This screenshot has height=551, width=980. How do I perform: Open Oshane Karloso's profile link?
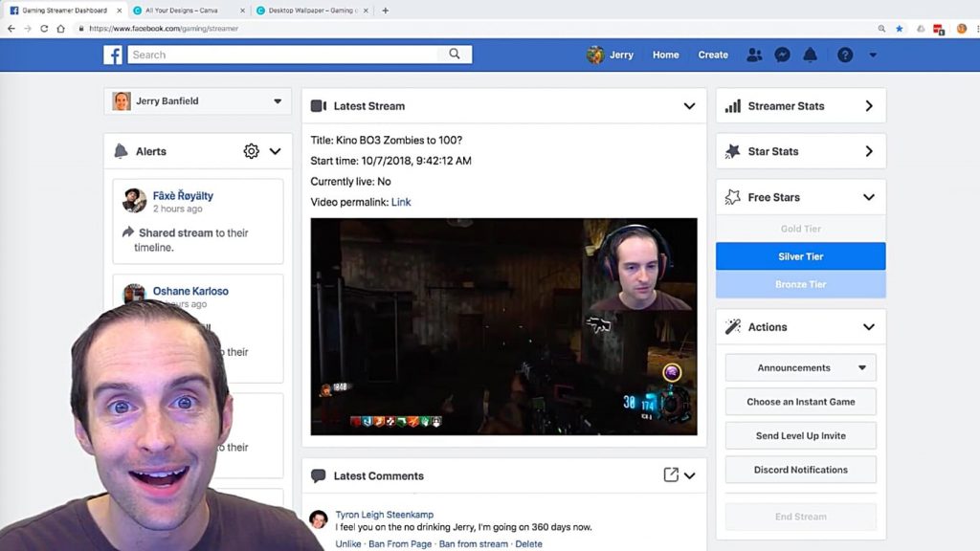190,291
